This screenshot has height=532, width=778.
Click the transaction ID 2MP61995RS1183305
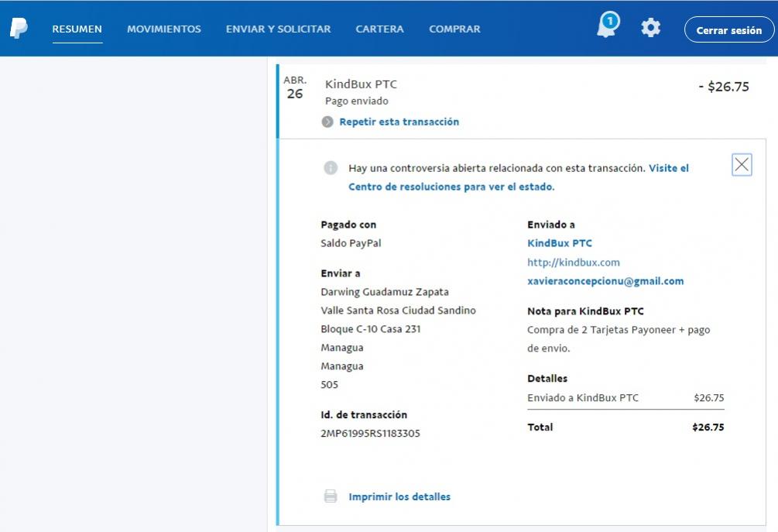point(370,433)
